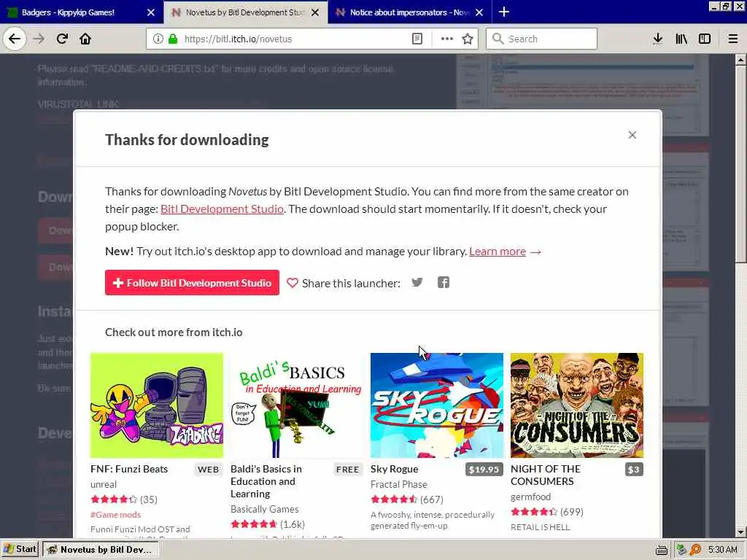Share the launcher on Facebook

[443, 282]
